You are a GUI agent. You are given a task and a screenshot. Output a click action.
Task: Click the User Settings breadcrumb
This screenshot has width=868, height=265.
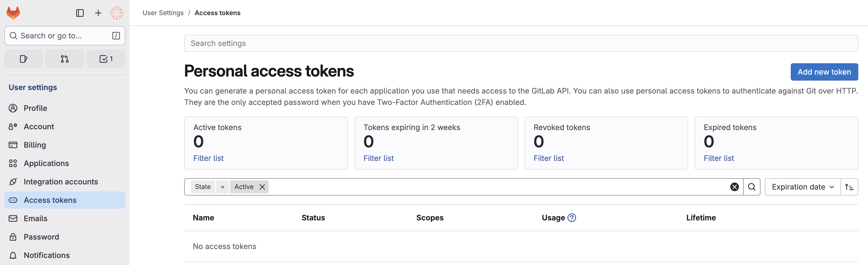coord(163,13)
